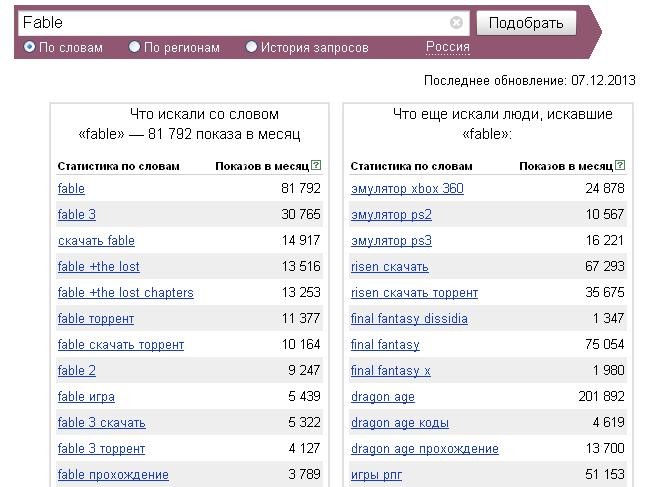
Task: Click the 51 153 value for игры рпг
Action: 605,475
